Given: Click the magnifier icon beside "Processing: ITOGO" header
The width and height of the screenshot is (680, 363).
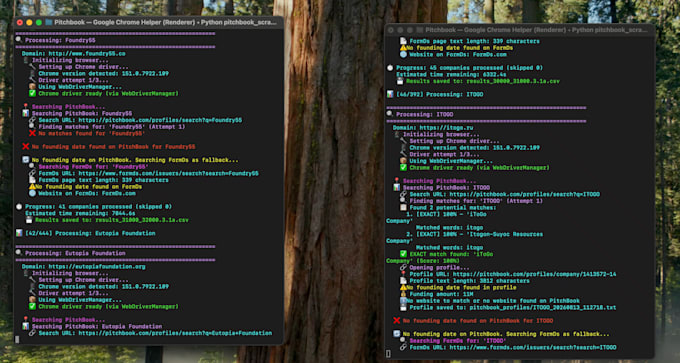Looking at the screenshot, I should [x=389, y=114].
